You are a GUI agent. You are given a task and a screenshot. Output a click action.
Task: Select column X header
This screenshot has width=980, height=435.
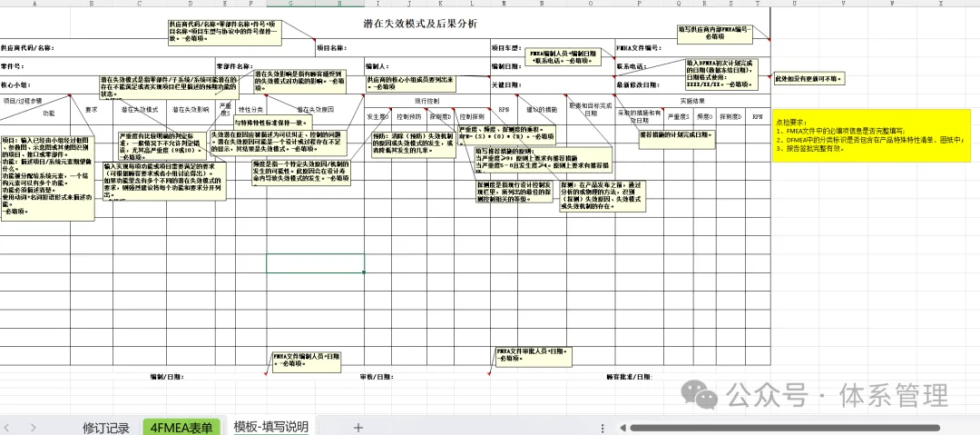[x=941, y=3]
